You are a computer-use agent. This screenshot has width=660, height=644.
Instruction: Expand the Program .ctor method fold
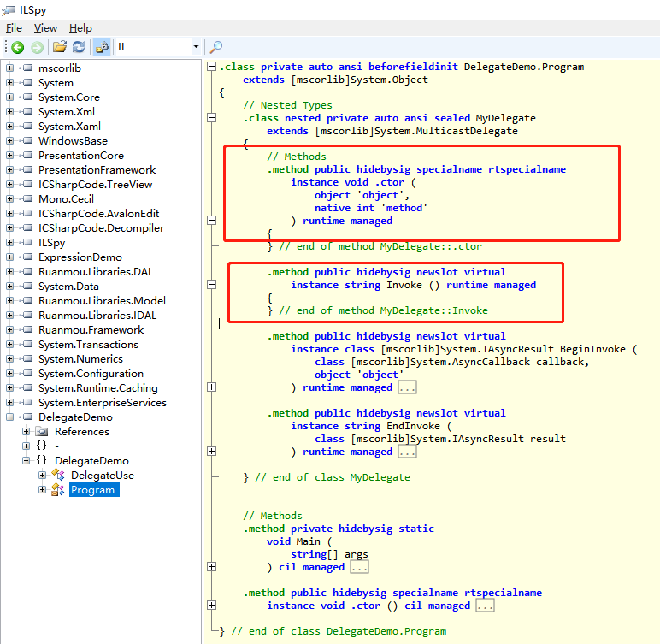click(212, 606)
